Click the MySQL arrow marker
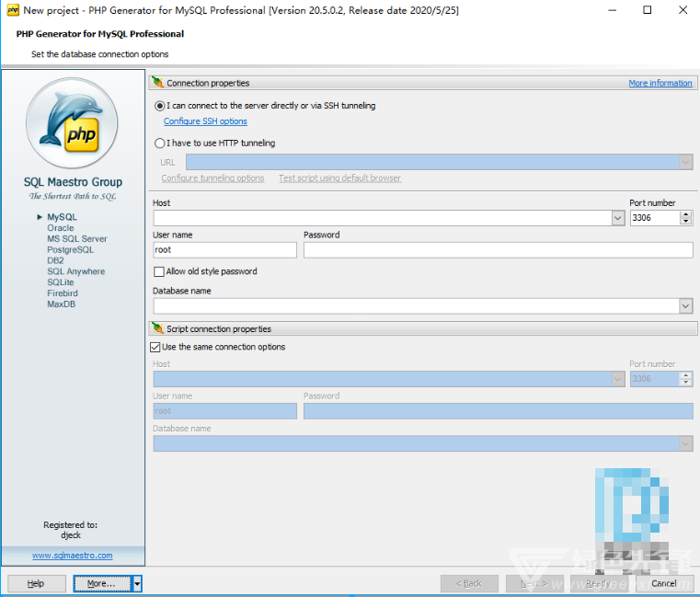 click(x=40, y=217)
